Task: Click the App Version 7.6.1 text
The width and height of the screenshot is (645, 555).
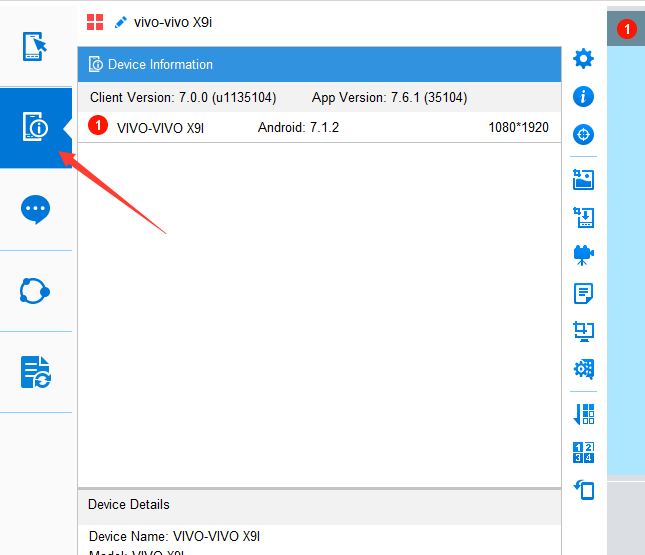Action: 390,98
